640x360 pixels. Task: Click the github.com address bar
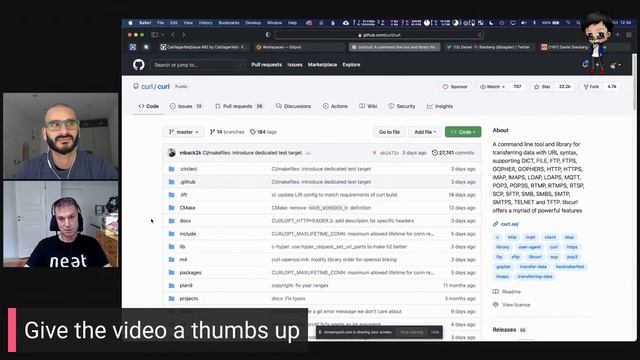click(380, 35)
